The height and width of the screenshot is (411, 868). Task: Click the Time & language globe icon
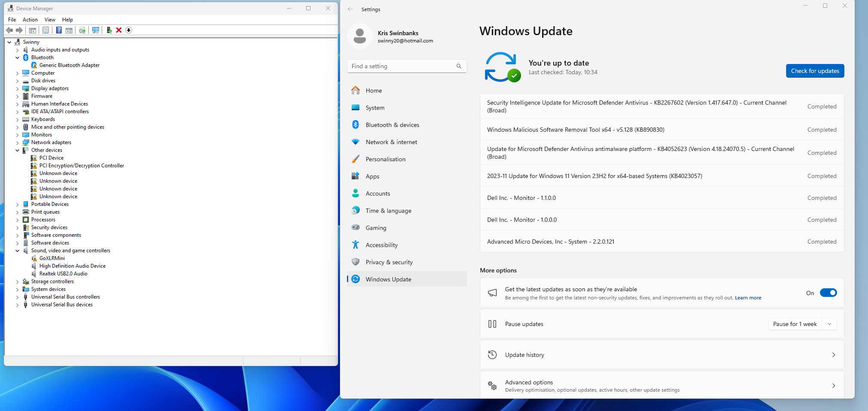[356, 211]
